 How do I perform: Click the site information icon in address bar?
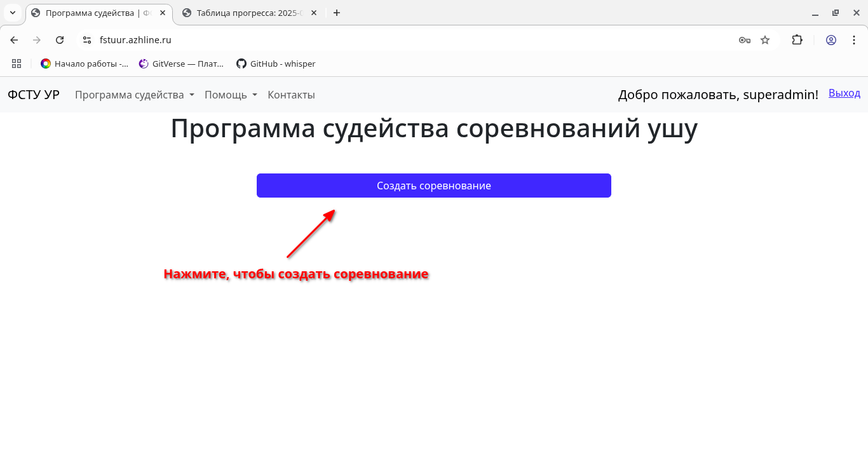coord(87,40)
